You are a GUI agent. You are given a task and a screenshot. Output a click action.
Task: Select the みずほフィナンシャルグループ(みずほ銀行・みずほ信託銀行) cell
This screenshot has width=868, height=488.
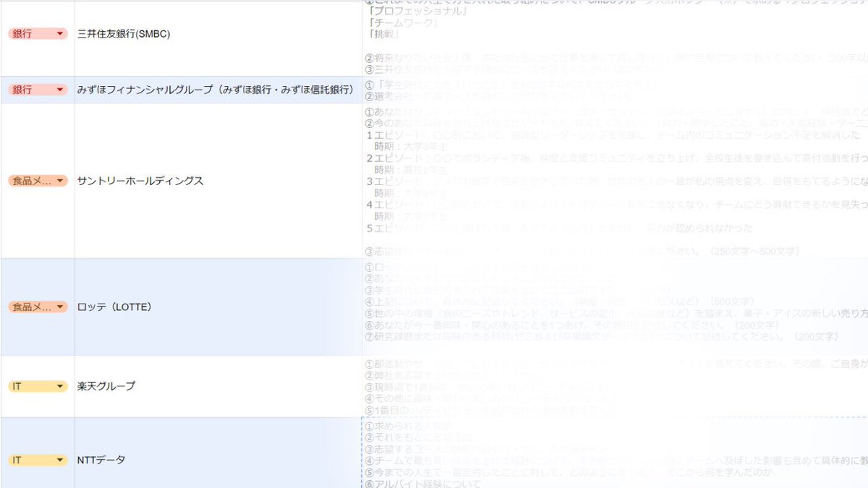coord(218,90)
